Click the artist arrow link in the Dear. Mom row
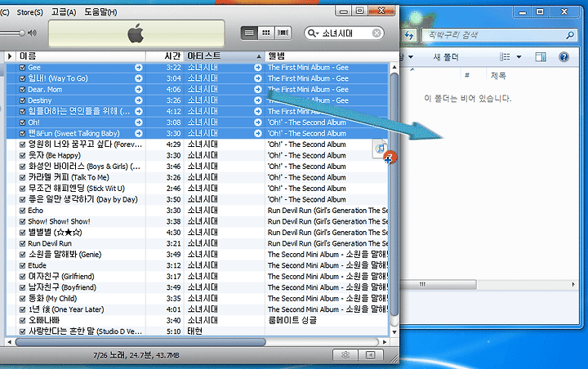This screenshot has height=369, width=588. pos(257,89)
